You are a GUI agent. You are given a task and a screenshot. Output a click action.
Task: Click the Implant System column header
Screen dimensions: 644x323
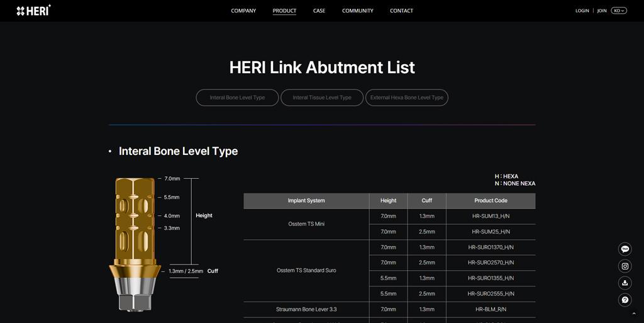click(x=306, y=201)
